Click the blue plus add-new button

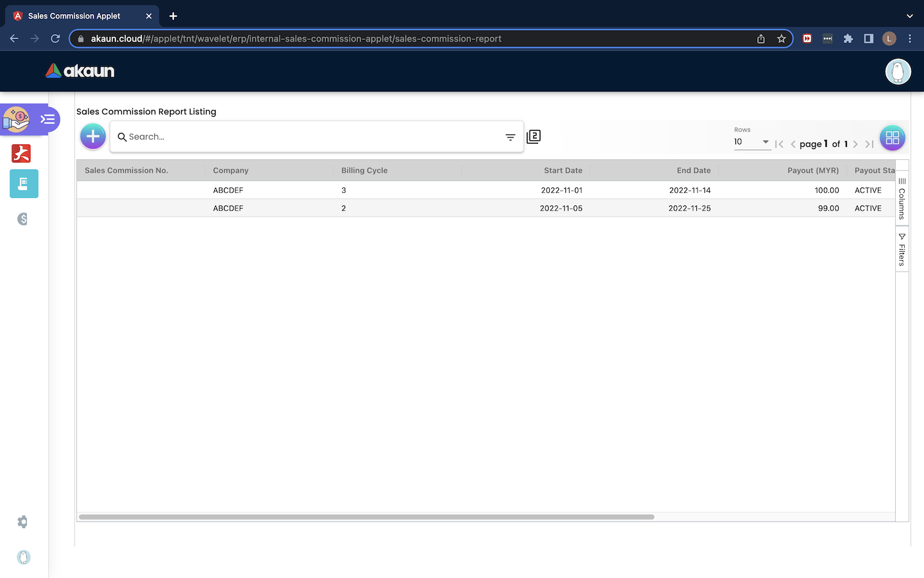93,136
